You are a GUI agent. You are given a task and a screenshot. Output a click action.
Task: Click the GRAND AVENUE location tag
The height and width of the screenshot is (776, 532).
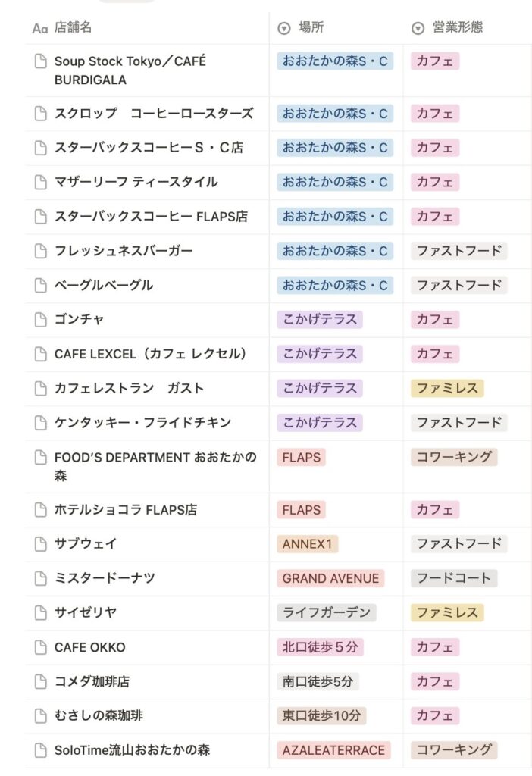(330, 578)
